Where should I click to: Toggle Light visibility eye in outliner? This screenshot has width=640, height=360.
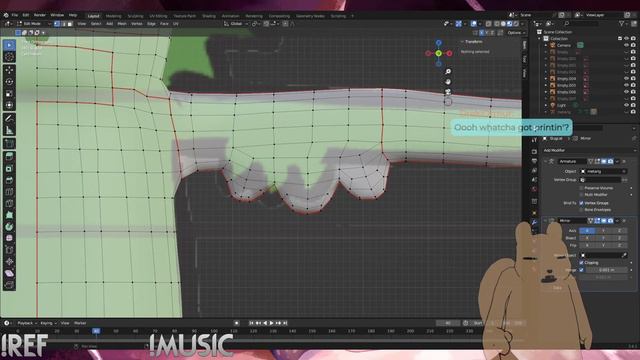627,105
